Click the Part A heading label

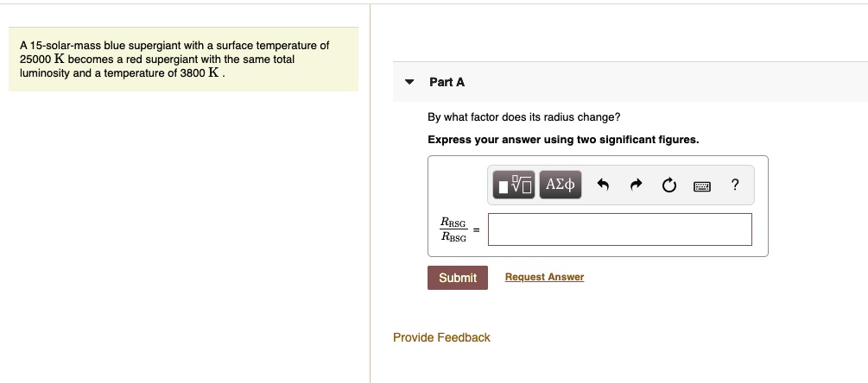click(x=447, y=82)
